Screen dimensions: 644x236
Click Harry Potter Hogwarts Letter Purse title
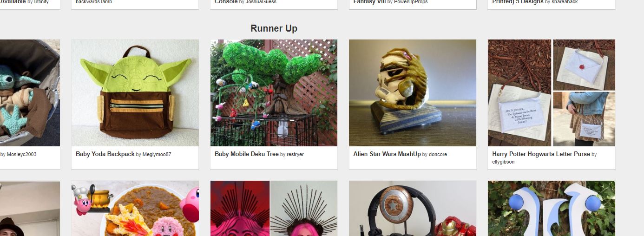(x=541, y=154)
